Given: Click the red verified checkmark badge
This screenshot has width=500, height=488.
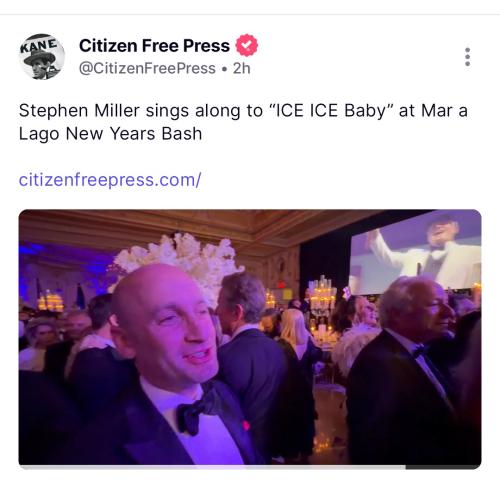Looking at the screenshot, I should 247,45.
